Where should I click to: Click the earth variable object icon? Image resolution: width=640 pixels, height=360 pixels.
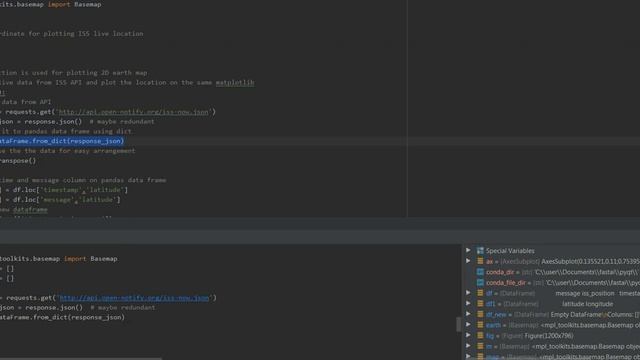pyautogui.click(x=480, y=325)
